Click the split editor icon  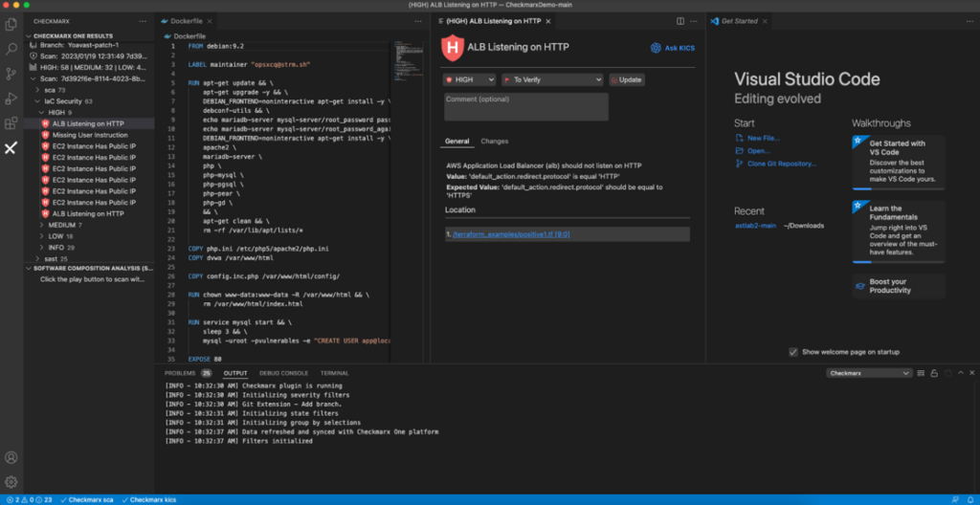coord(680,21)
